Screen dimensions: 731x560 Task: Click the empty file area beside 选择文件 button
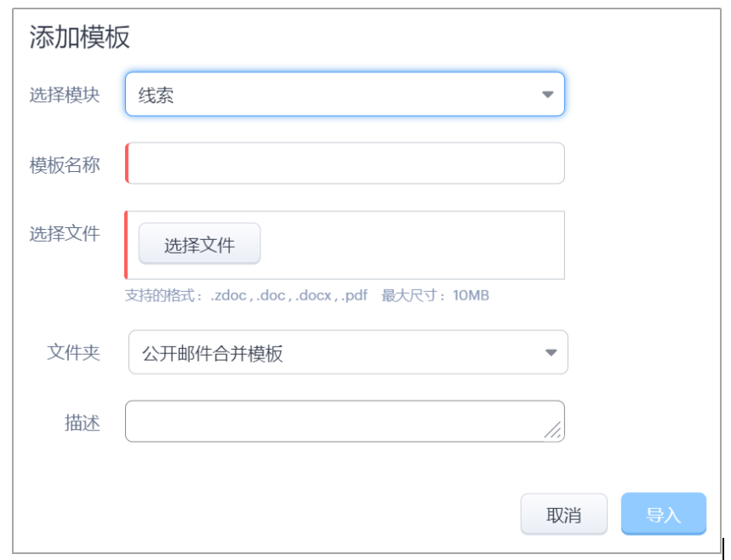pos(408,245)
